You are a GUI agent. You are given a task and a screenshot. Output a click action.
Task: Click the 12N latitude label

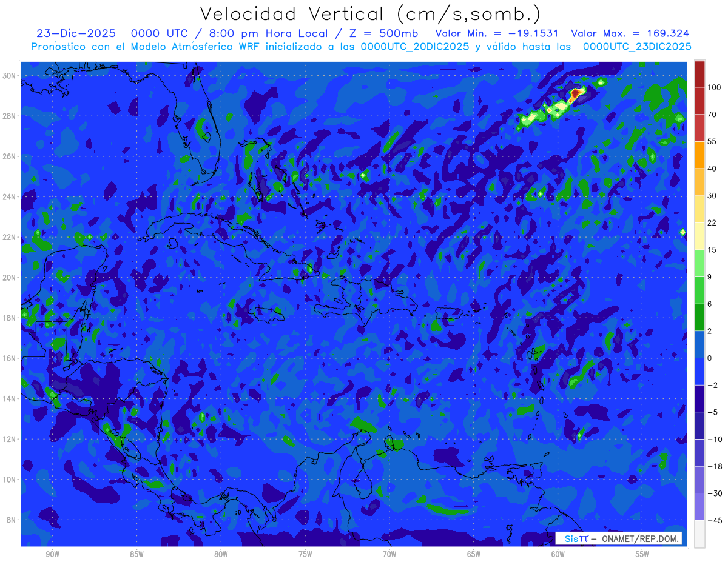[10, 439]
